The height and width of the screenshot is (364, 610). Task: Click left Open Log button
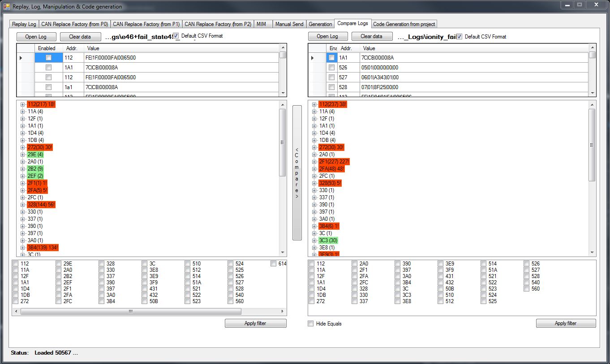[36, 37]
